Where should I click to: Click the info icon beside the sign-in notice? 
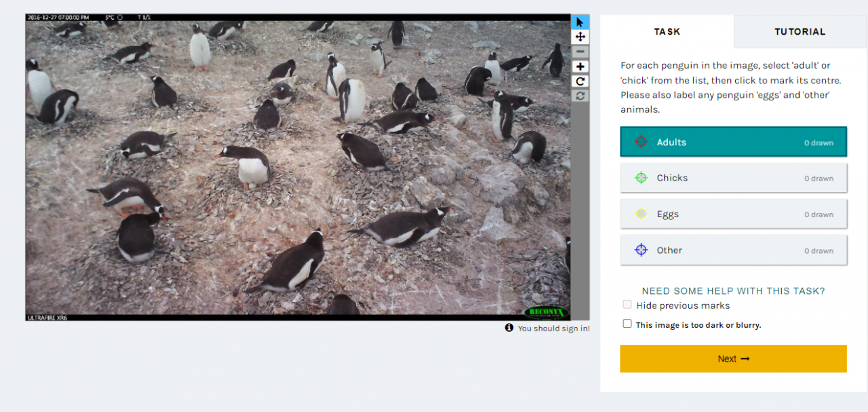(x=509, y=328)
